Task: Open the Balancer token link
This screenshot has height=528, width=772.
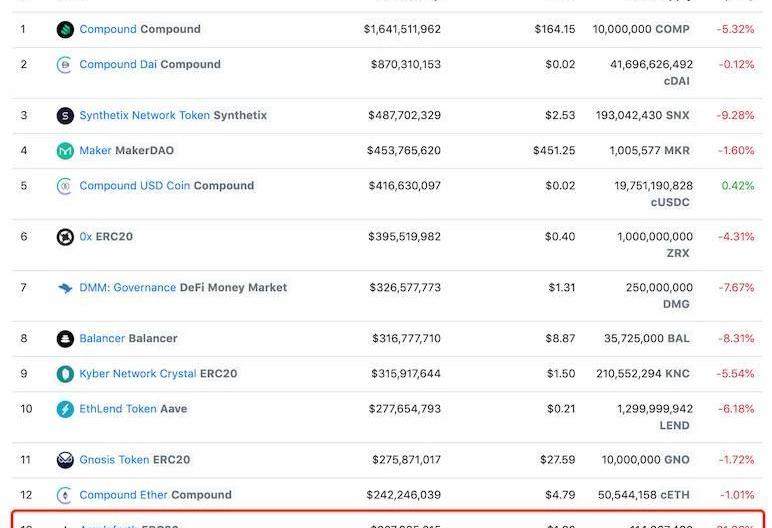Action: [102, 338]
